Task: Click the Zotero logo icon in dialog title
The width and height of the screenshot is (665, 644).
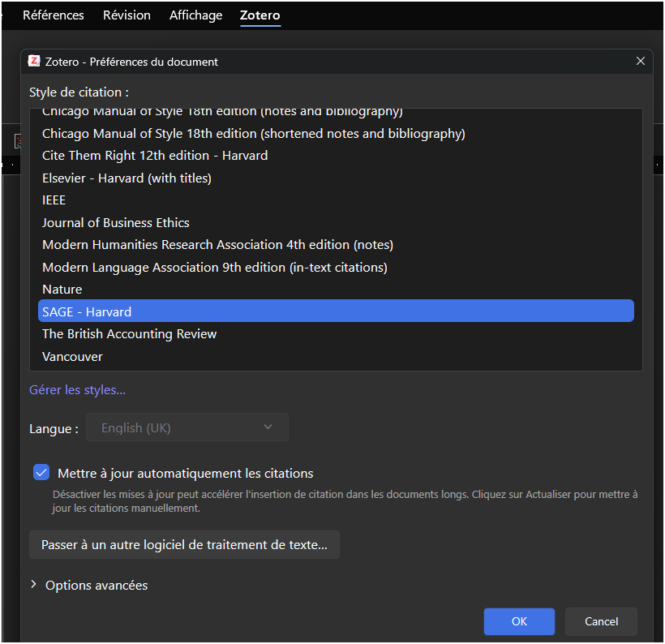Action: coord(34,61)
